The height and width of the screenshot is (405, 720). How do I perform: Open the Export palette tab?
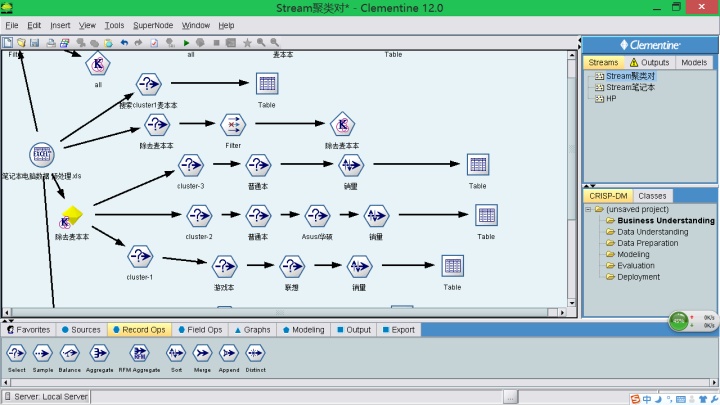tap(399, 330)
